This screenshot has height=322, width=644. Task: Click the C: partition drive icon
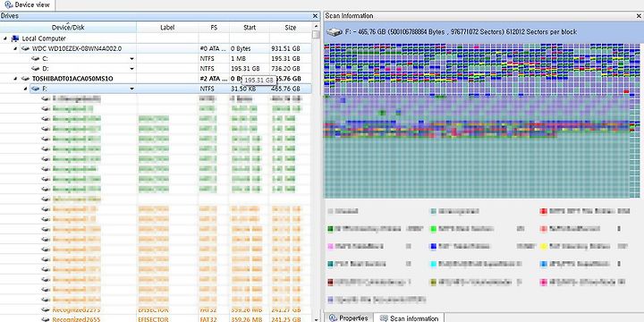(36, 59)
